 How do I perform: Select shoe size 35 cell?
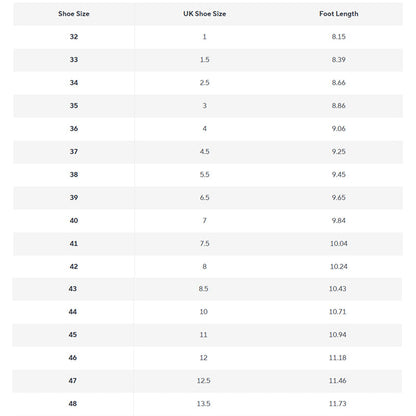(x=74, y=106)
